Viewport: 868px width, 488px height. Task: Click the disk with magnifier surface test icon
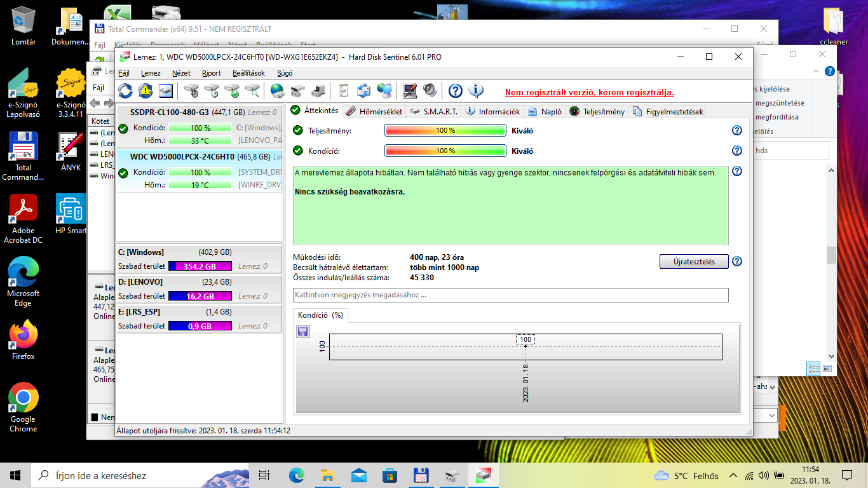click(252, 91)
